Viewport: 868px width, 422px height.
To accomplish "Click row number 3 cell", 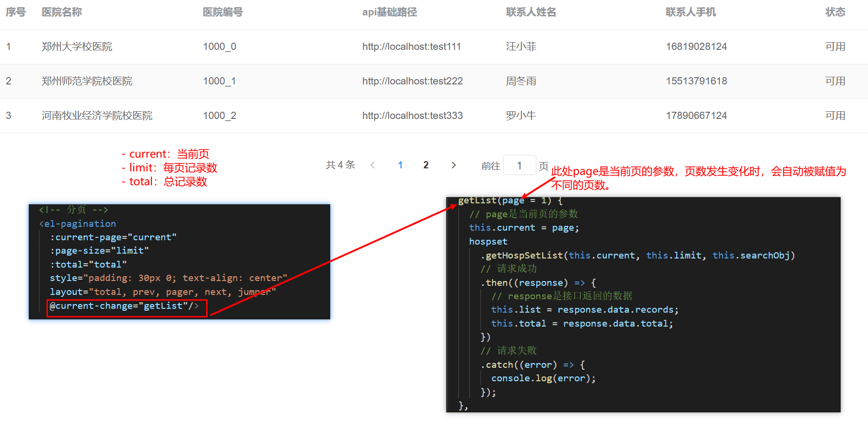I will [x=8, y=116].
